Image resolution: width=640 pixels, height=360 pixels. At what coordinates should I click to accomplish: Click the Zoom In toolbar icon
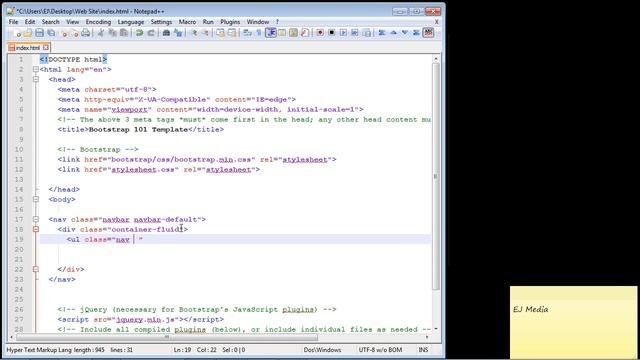point(194,33)
